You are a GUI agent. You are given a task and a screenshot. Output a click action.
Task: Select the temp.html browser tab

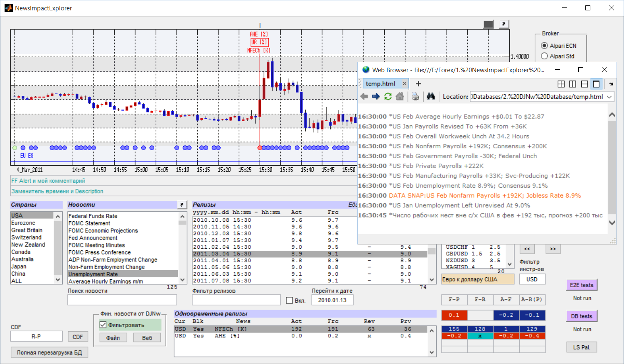(x=380, y=84)
